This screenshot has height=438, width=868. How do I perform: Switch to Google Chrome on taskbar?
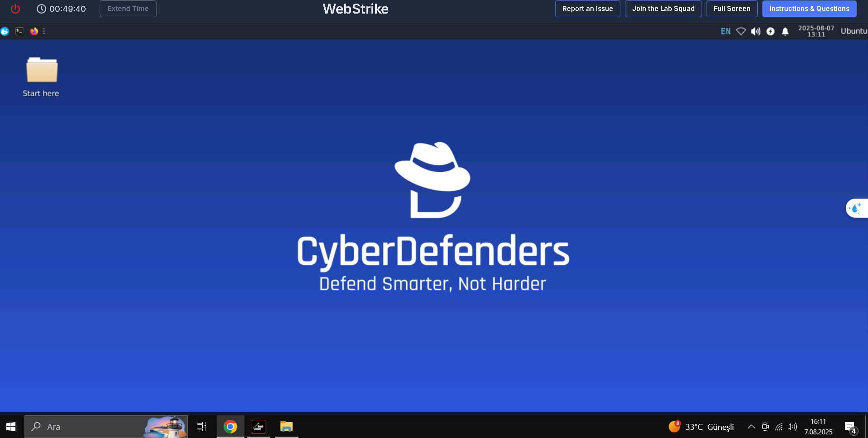coord(230,427)
